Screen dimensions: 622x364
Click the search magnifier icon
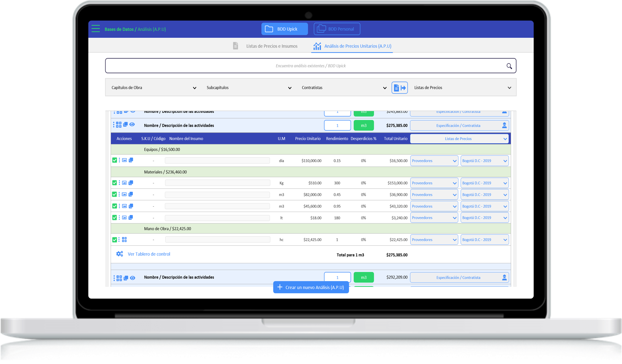tap(509, 66)
